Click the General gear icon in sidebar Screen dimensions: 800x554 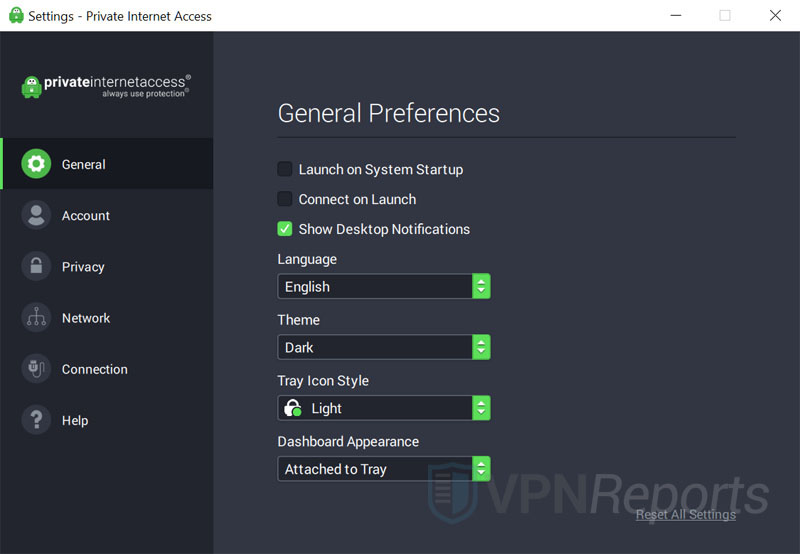(x=36, y=164)
